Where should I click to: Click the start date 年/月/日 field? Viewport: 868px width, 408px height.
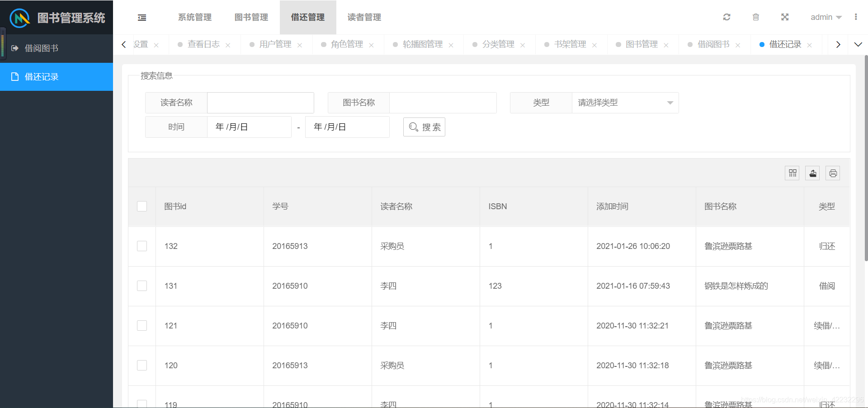point(249,127)
